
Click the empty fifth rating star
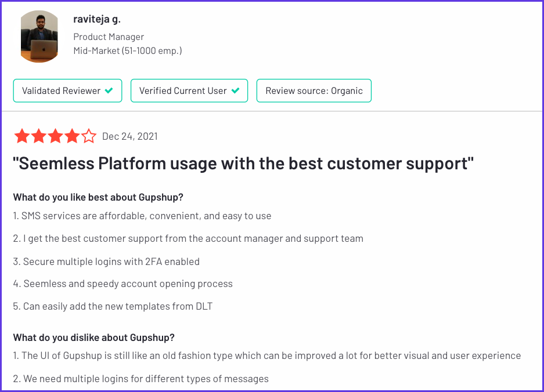coord(89,136)
